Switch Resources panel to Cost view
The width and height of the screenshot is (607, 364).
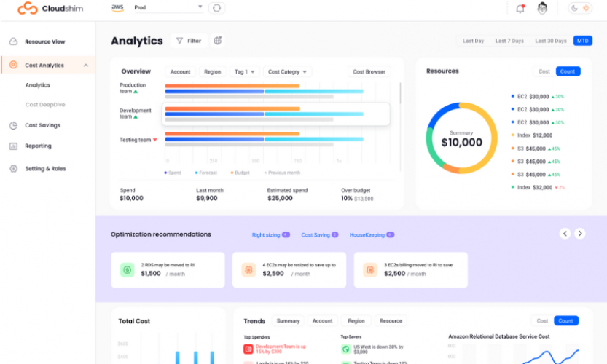tap(544, 71)
